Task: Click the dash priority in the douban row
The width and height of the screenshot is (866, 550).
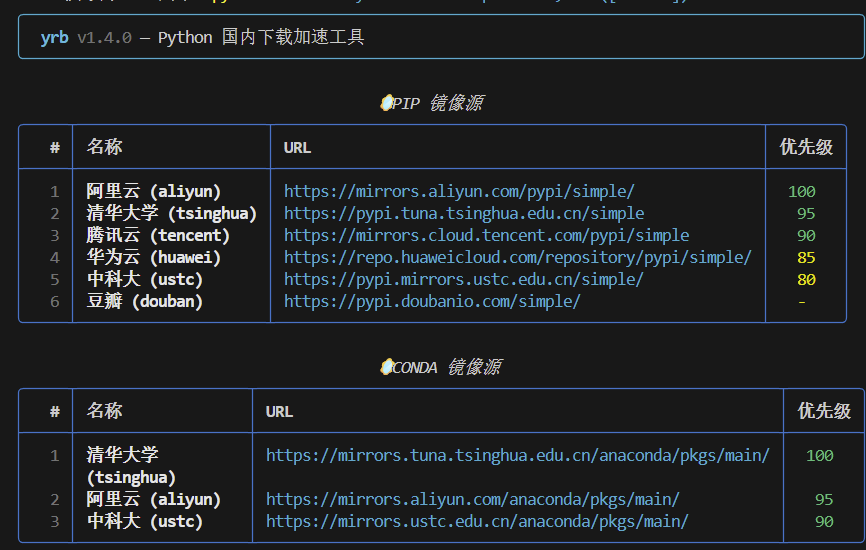Action: click(x=802, y=302)
